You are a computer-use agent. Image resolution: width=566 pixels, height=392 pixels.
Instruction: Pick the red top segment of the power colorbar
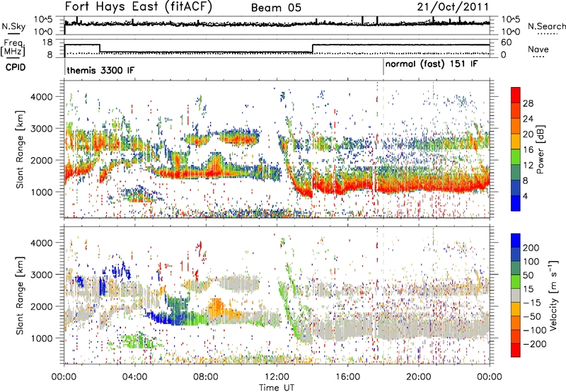click(x=516, y=95)
